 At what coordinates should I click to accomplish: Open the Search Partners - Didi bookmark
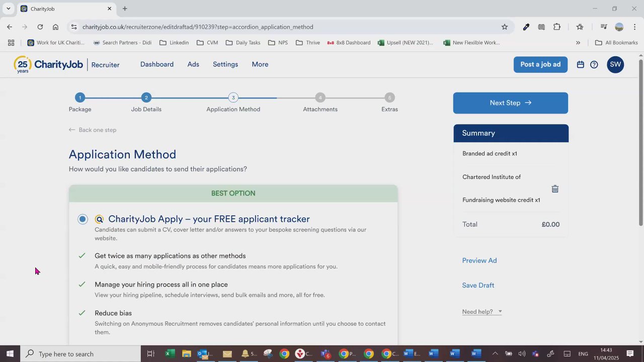[x=122, y=43]
